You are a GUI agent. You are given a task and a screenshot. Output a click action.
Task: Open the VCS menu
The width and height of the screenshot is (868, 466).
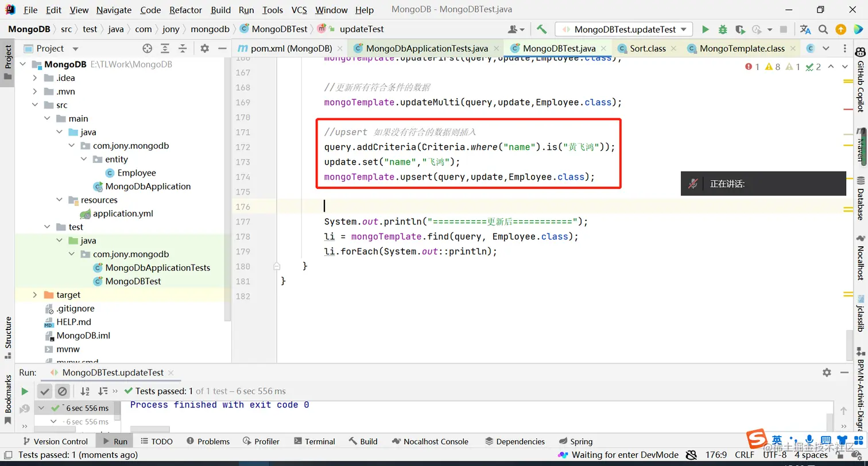point(299,10)
